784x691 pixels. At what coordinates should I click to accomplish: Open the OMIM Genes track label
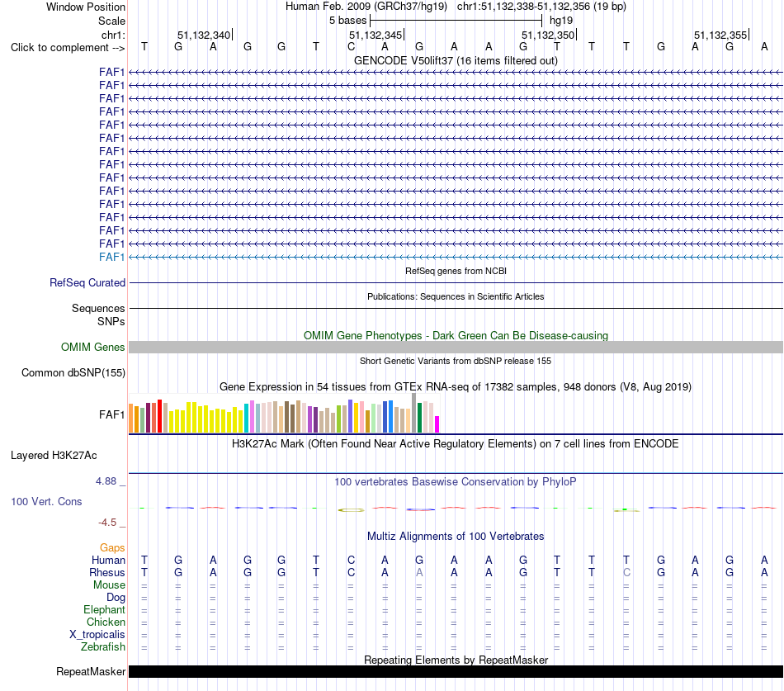[92, 348]
